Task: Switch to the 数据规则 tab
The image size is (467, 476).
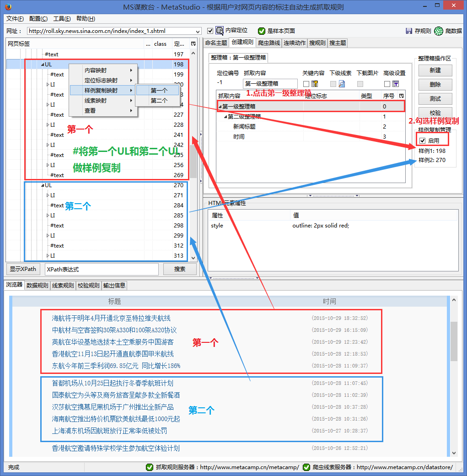Action: pos(37,285)
